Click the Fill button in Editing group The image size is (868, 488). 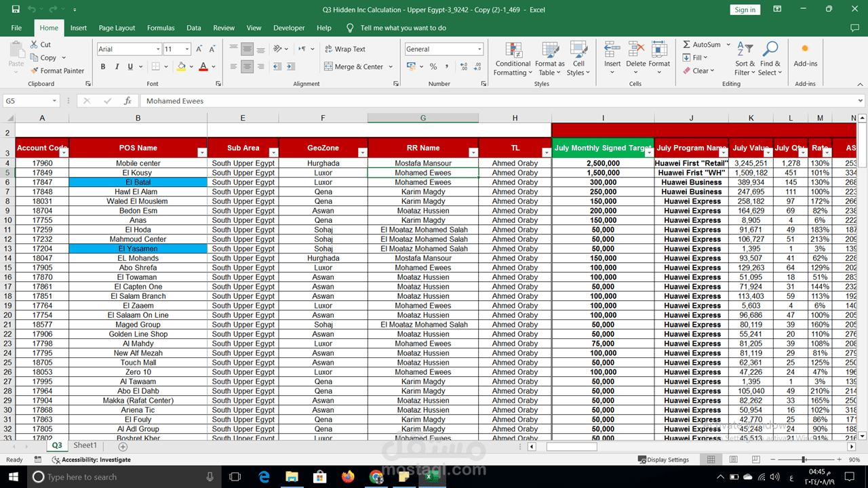tap(695, 58)
